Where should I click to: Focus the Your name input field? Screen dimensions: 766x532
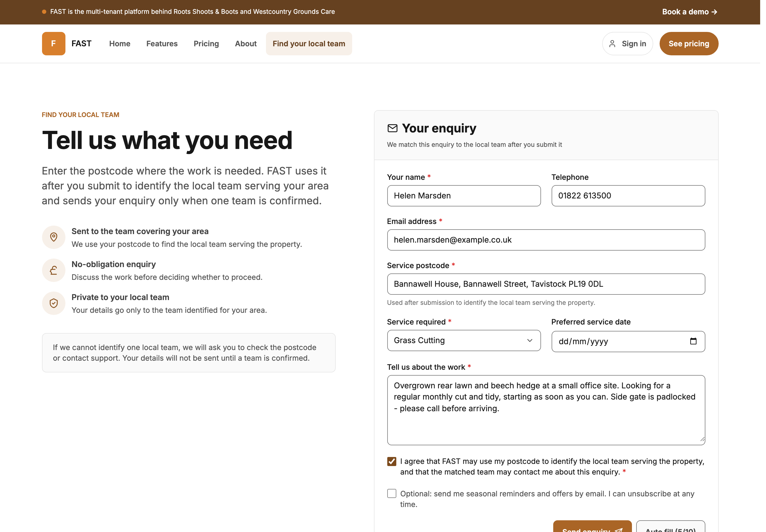464,196
